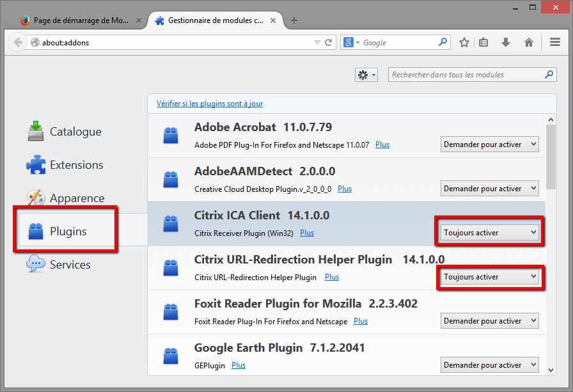Click the scrollbar down arrow
The height and width of the screenshot is (392, 573).
pyautogui.click(x=551, y=370)
